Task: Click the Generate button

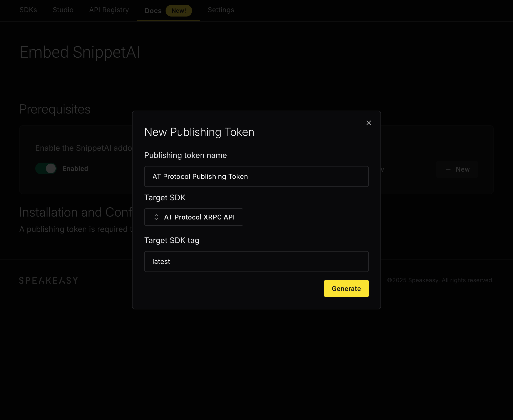Action: pos(346,288)
